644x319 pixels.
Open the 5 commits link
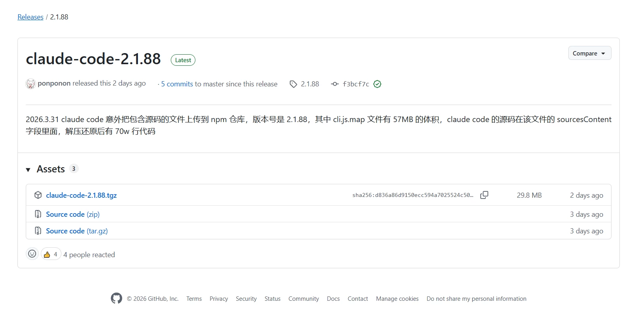177,84
